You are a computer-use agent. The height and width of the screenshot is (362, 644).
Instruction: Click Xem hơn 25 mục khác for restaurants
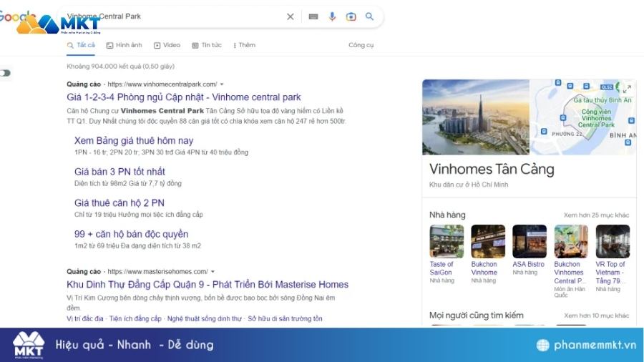(x=596, y=215)
